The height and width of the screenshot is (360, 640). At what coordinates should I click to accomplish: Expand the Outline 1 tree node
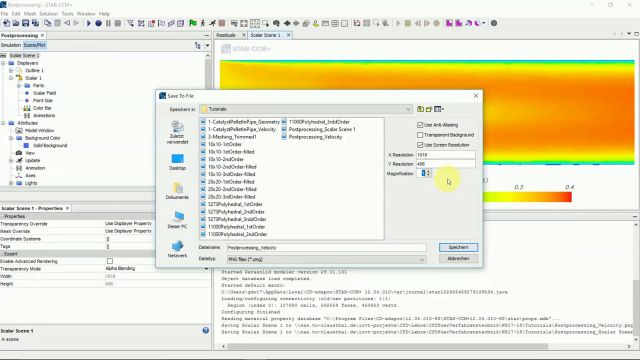(11, 71)
